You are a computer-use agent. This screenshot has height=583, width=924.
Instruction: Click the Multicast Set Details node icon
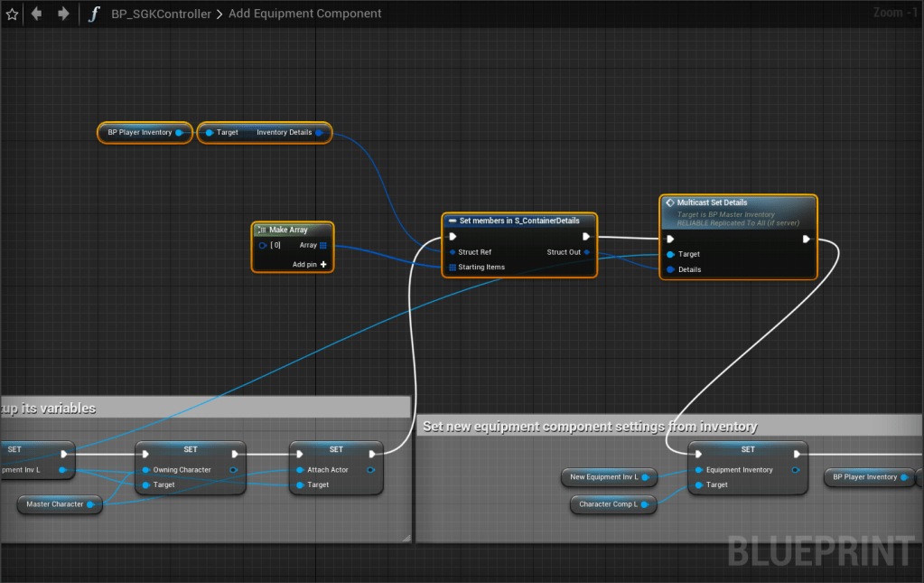[670, 202]
